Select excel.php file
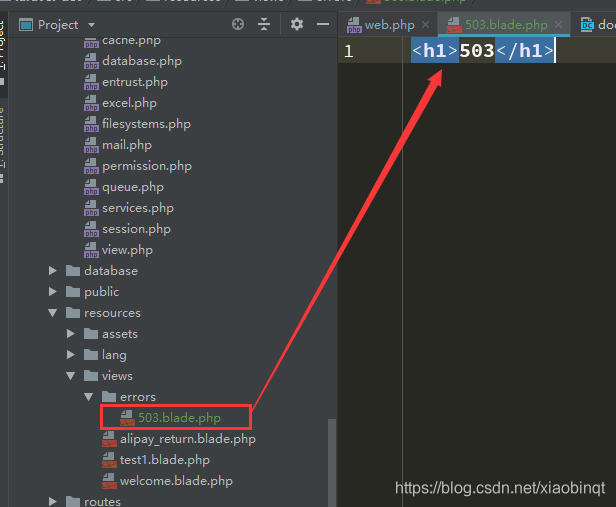This screenshot has width=616, height=507. click(x=129, y=103)
